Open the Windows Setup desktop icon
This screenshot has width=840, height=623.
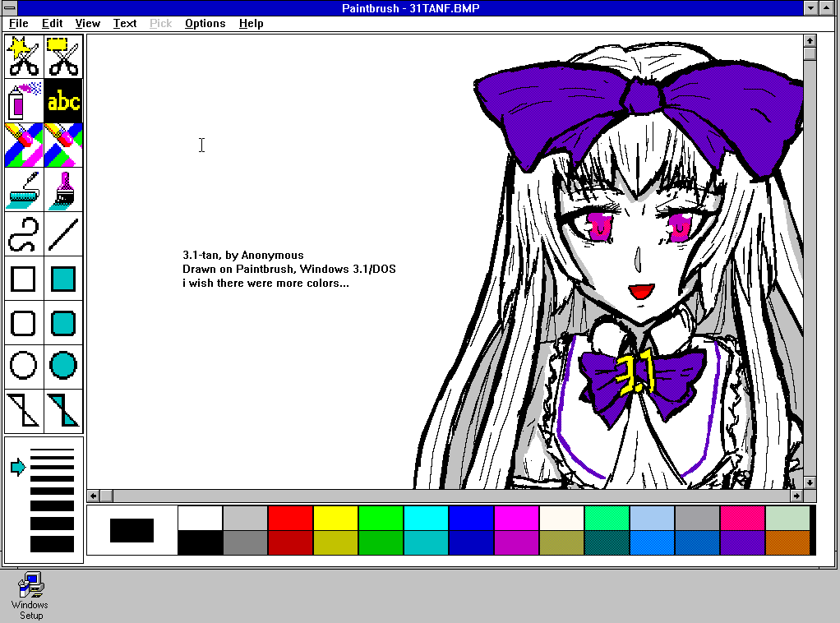click(30, 595)
